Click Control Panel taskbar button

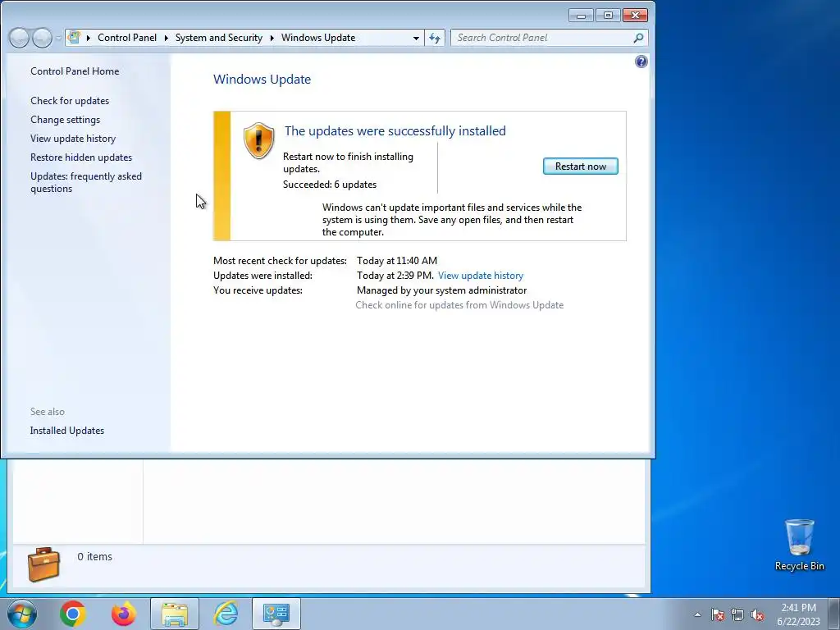276,614
